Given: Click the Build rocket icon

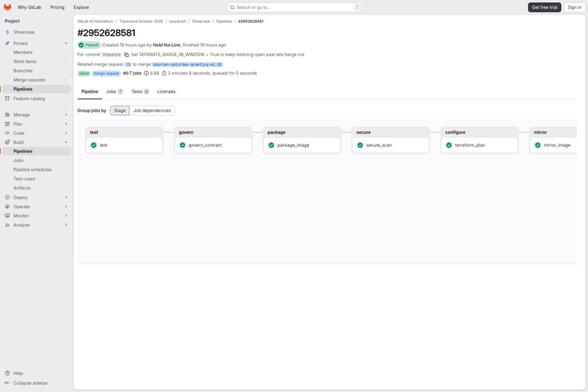Looking at the screenshot, I should [7, 142].
